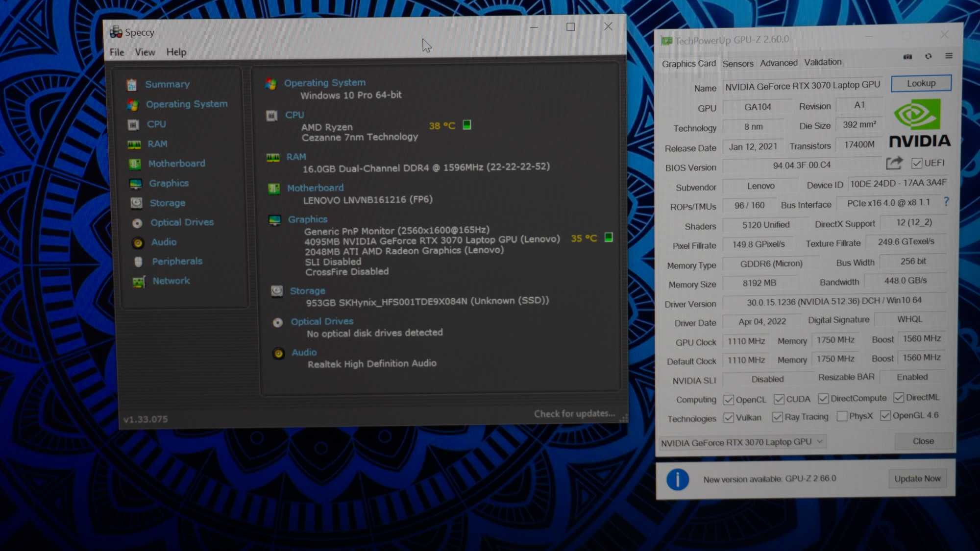Switch to the Advanced tab

coord(779,63)
